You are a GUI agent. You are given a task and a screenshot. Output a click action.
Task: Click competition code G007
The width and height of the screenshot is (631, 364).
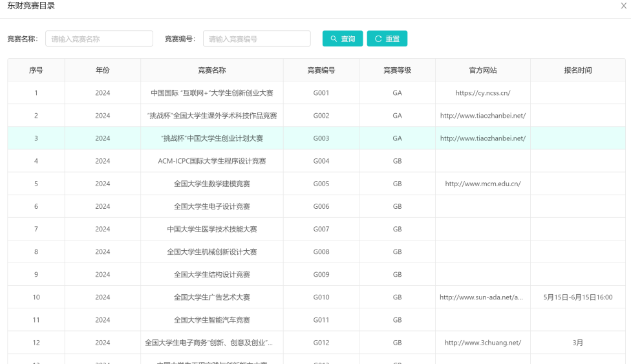click(321, 229)
